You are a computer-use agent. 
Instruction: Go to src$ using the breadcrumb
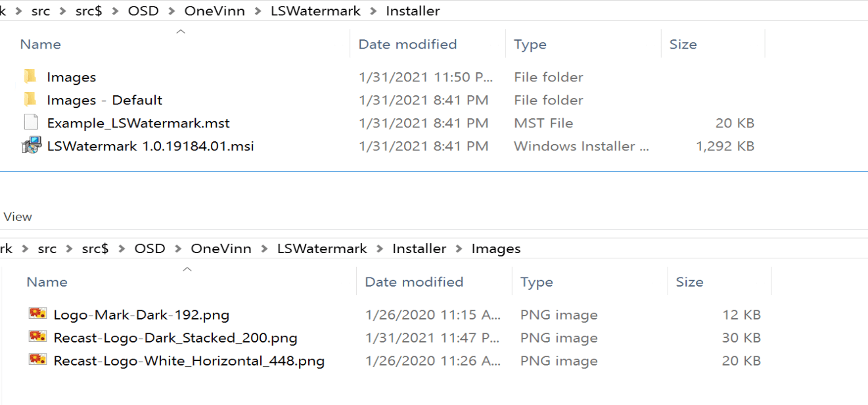click(89, 11)
